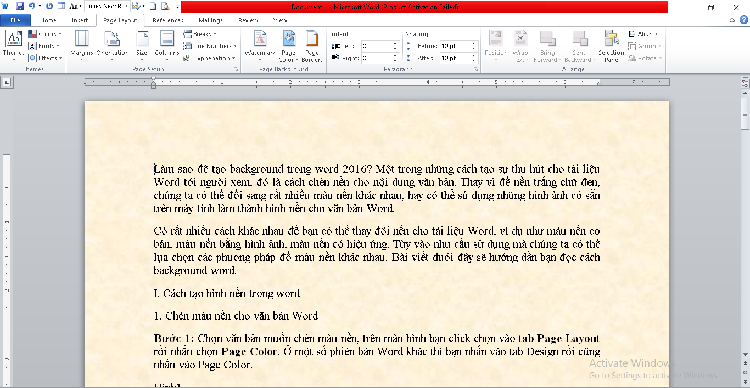Choose the paper Size button
Image resolution: width=750 pixels, height=388 pixels.
[x=142, y=46]
